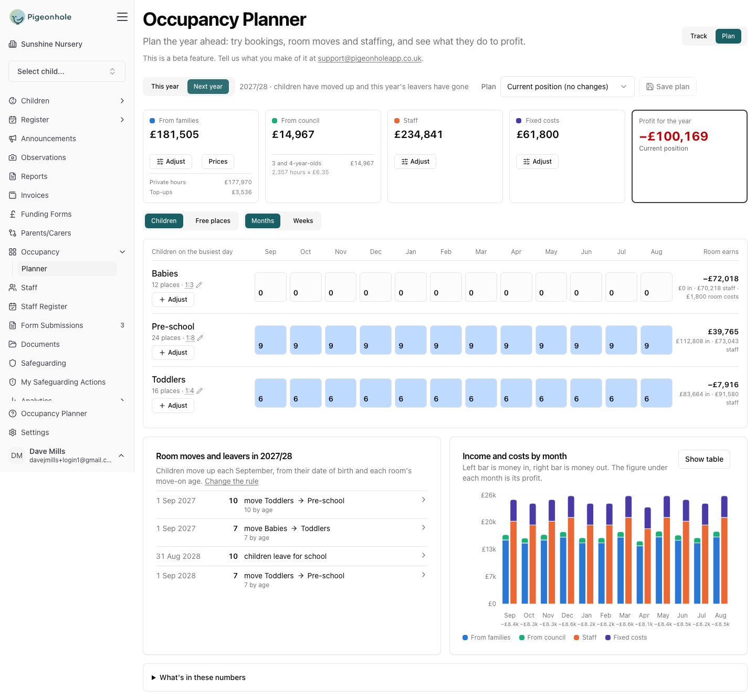756x700 pixels.
Task: Click Fixed costs legend swatch
Action: [608, 638]
